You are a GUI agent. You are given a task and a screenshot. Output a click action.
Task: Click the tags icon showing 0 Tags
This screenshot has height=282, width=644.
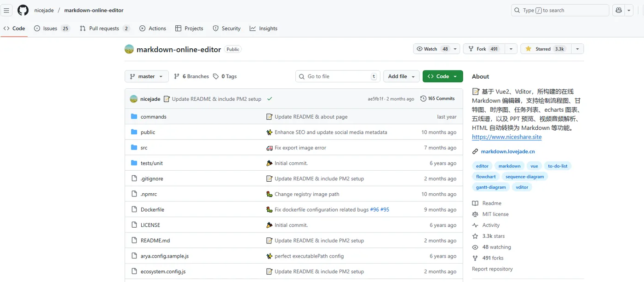[215, 76]
